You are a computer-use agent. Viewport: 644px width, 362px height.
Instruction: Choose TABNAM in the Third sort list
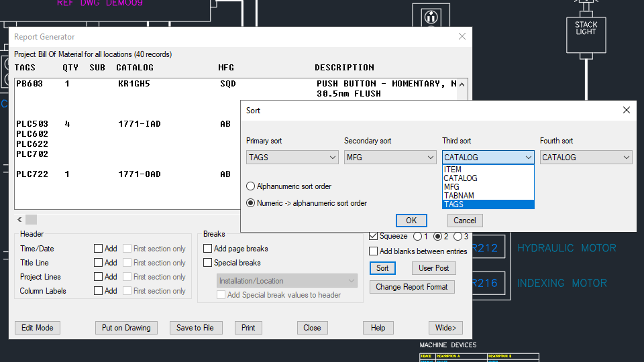click(488, 195)
